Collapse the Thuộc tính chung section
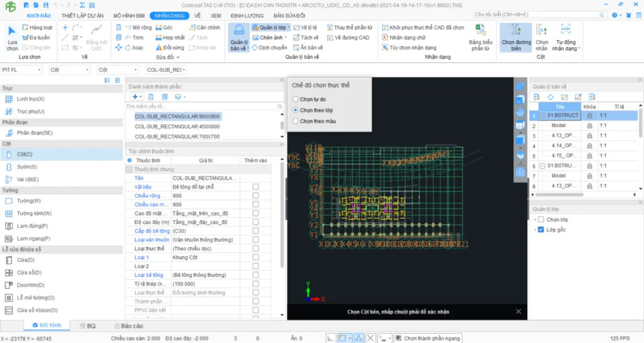 [129, 170]
